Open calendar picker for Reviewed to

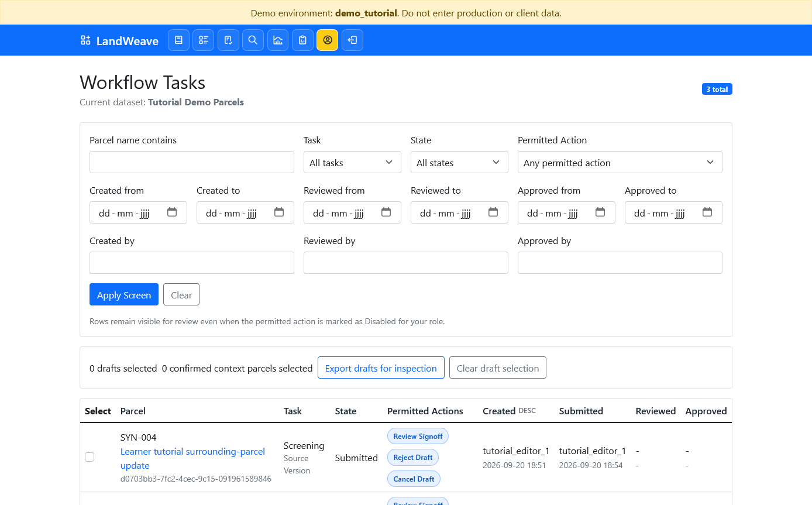tap(493, 212)
